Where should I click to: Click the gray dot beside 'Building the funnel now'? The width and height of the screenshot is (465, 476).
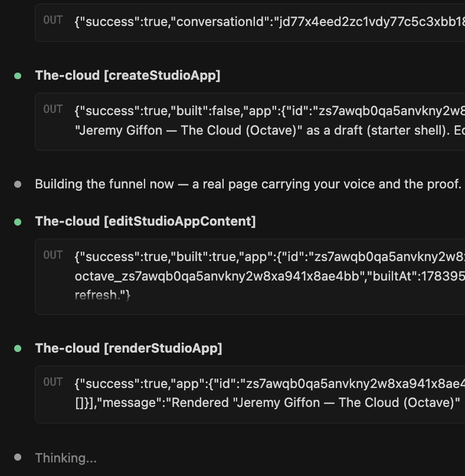[18, 184]
